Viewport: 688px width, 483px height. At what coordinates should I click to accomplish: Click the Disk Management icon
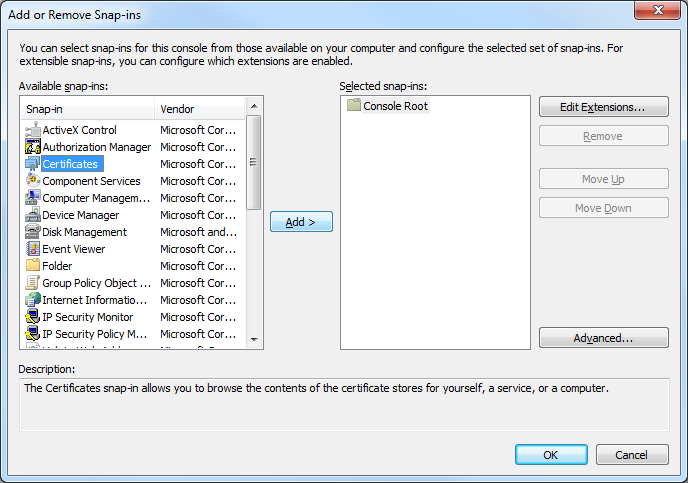tap(33, 232)
